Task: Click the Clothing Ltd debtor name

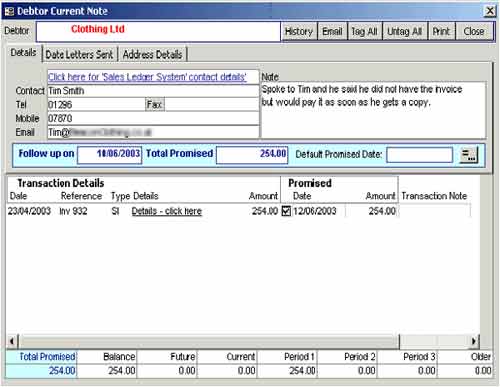Action: 98,29
